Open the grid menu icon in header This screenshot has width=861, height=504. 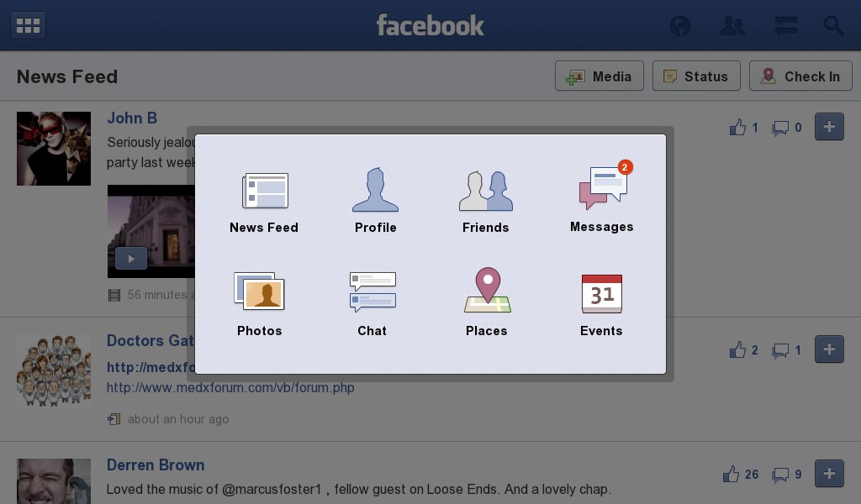click(28, 25)
